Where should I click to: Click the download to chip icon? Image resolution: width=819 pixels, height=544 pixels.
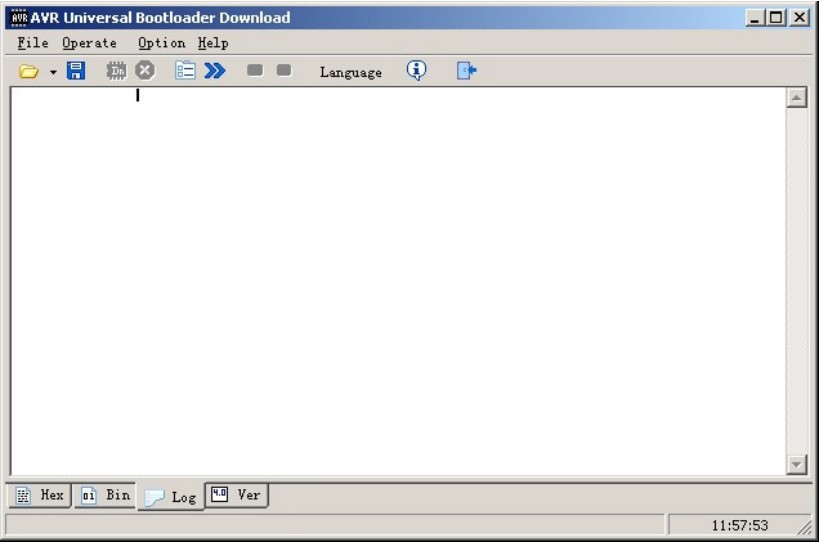[117, 71]
